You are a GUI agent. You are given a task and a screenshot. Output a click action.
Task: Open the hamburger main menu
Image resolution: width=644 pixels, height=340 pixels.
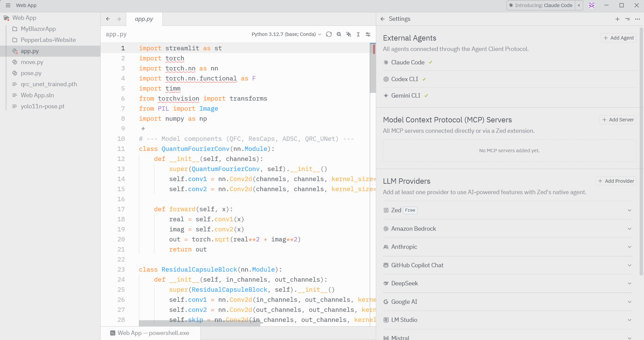click(8, 5)
